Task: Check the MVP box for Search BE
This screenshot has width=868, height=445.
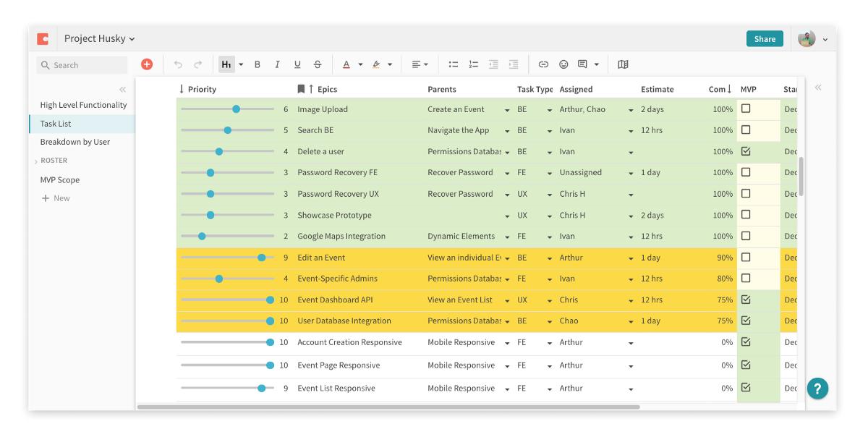Action: click(746, 130)
